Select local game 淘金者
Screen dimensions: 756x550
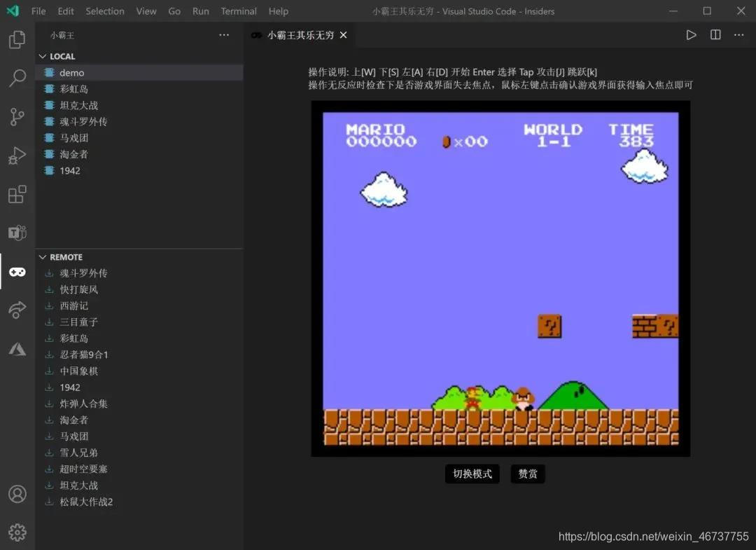point(139,154)
